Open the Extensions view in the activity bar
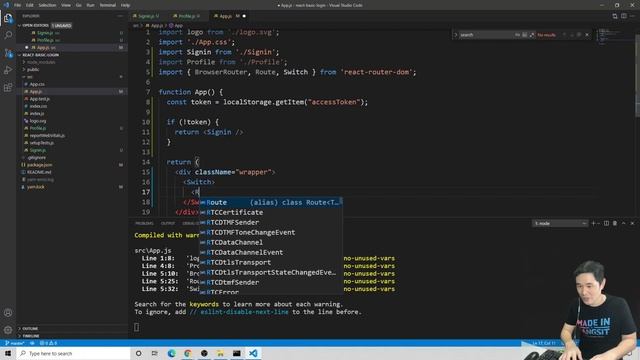Viewport: 640px width, 360px height. click(x=8, y=87)
